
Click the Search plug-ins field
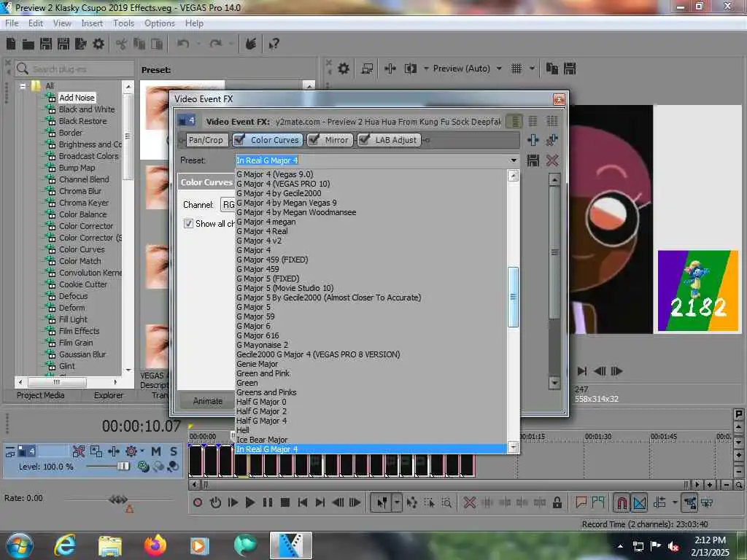point(74,69)
